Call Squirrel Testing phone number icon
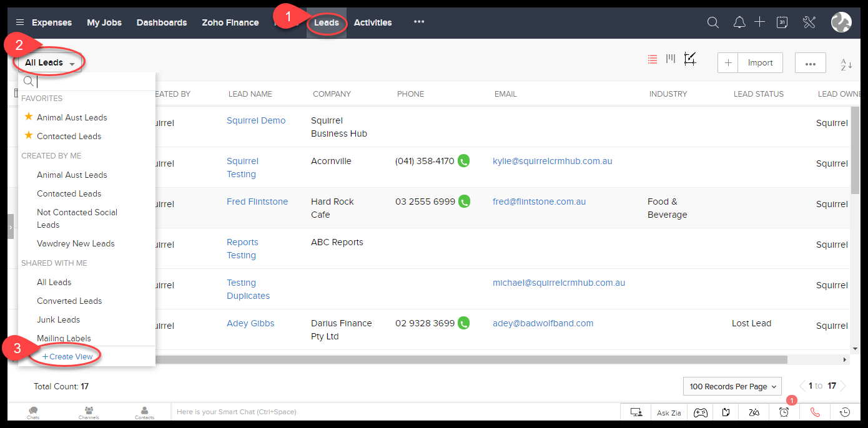 [463, 161]
